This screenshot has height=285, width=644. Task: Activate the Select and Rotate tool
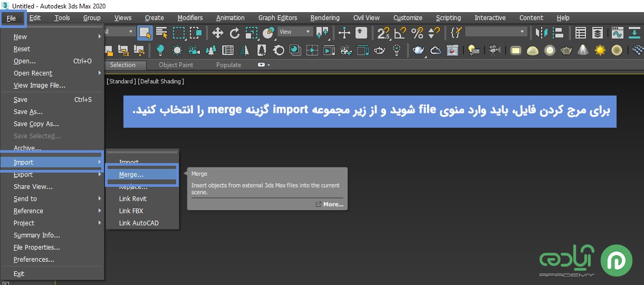[235, 33]
